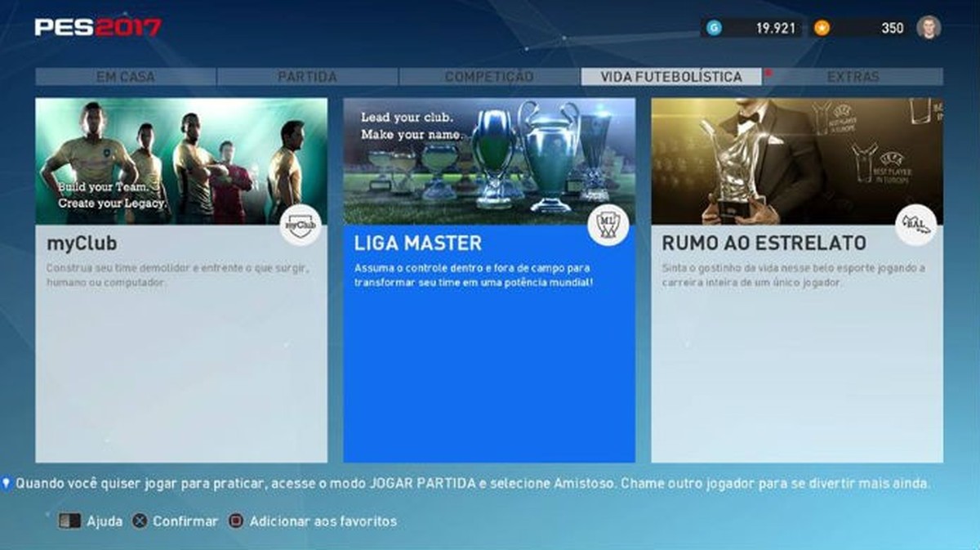Click the Ajuda label
This screenshot has height=550, width=980.
(105, 521)
